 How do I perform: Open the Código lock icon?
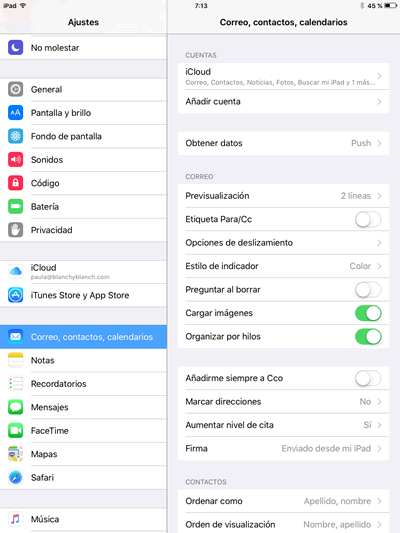pyautogui.click(x=16, y=183)
